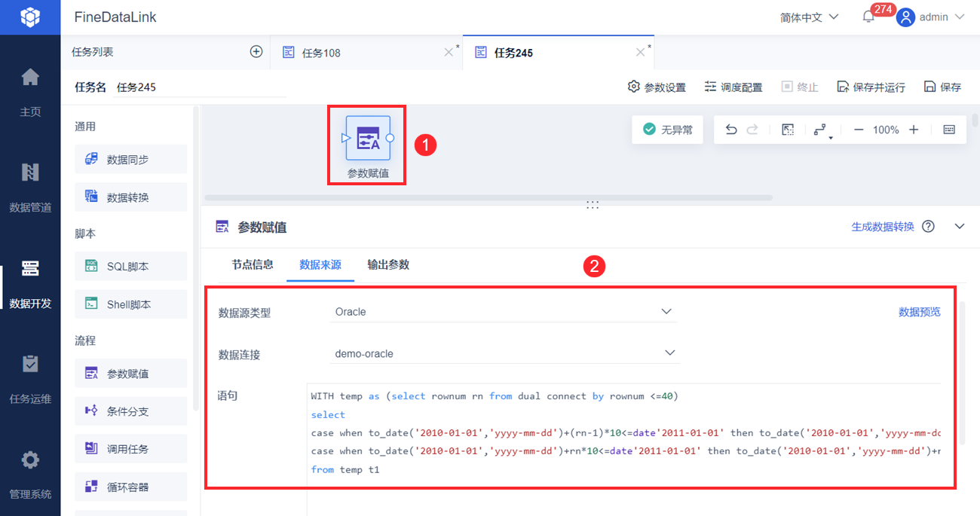980x516 pixels.
Task: Open 任务运维 task operations section
Action: click(30, 378)
